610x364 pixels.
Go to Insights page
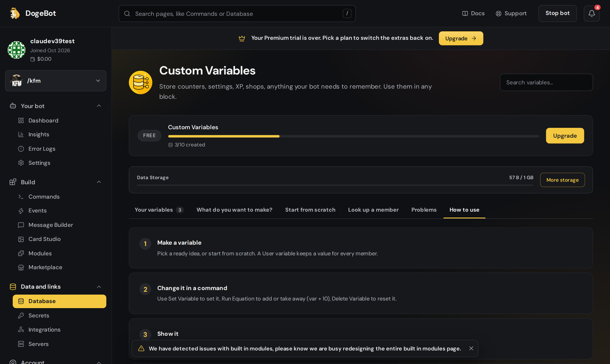coord(59,134)
